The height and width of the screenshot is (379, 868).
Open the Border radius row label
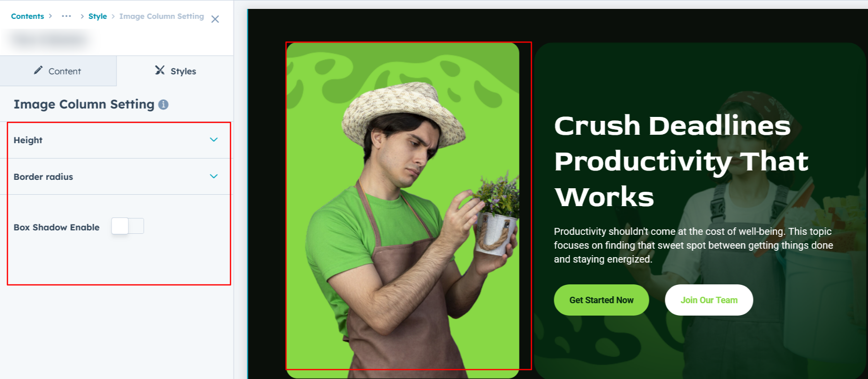pos(43,177)
